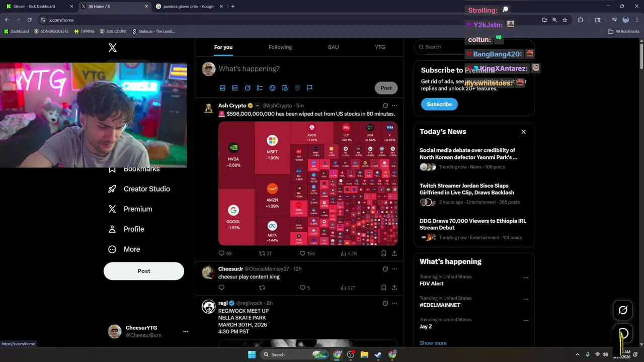644x362 pixels.
Task: Switch to the BAU tab
Action: (333, 47)
